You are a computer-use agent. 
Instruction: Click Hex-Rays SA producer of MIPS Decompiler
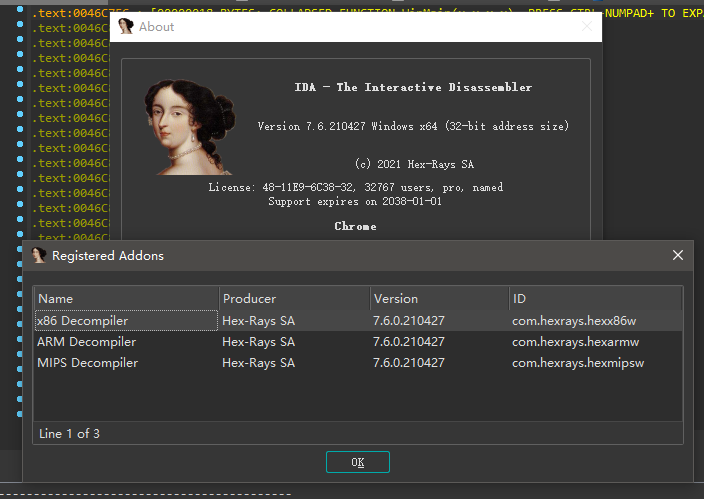click(258, 363)
